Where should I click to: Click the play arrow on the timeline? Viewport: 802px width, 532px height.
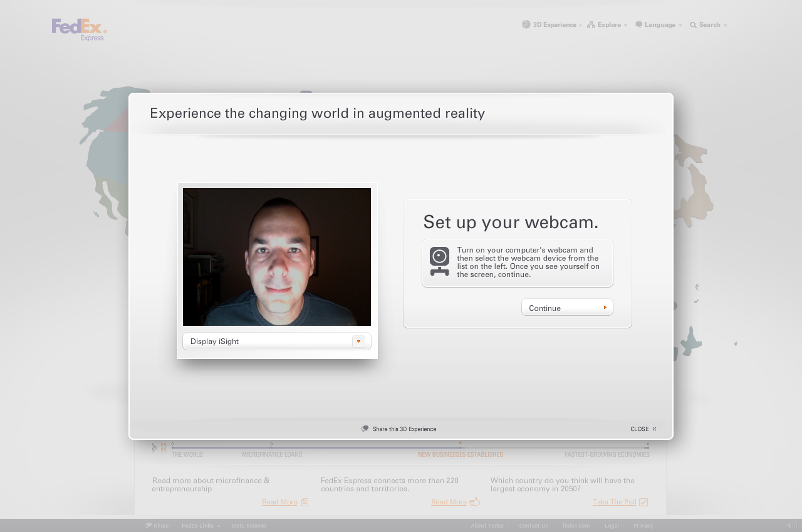pos(155,447)
